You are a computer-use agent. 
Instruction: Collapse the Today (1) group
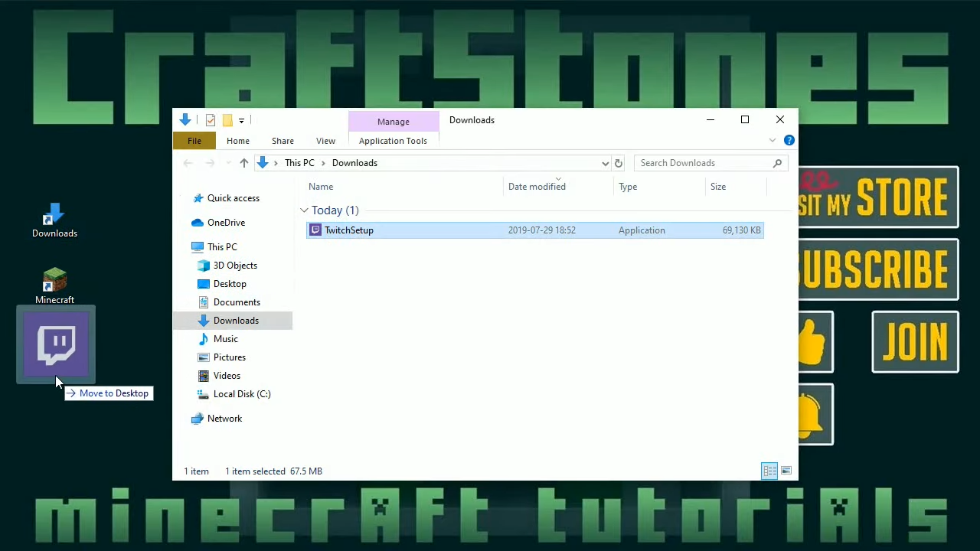point(304,210)
